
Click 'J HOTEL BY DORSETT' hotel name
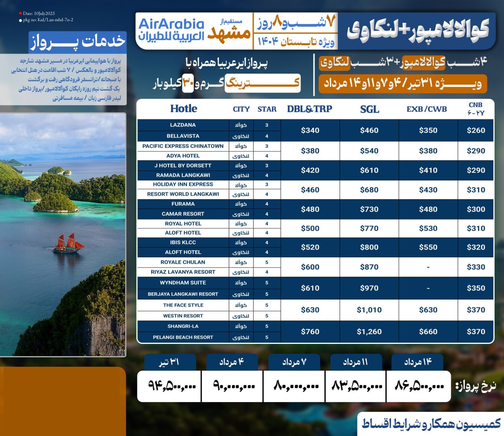(183, 166)
